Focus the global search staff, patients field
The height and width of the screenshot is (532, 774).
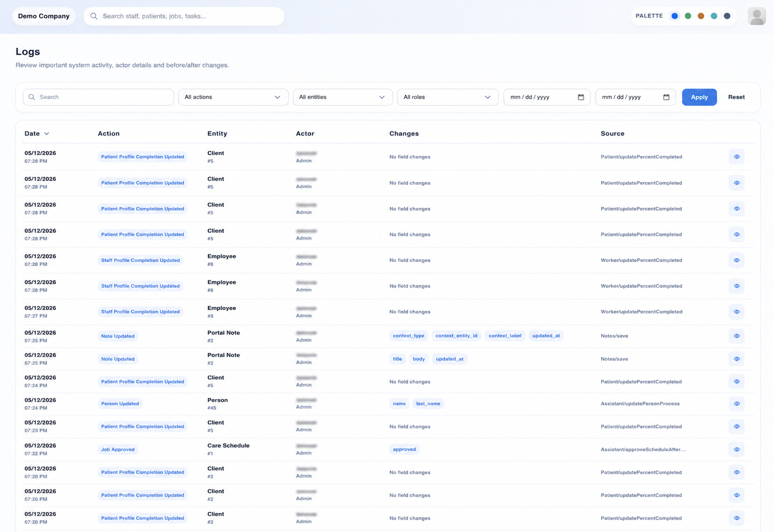184,16
